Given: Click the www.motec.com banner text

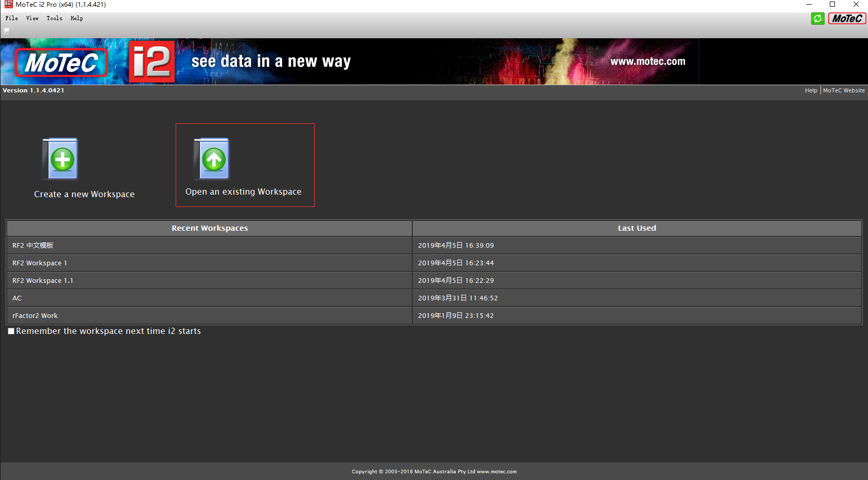Looking at the screenshot, I should point(648,61).
